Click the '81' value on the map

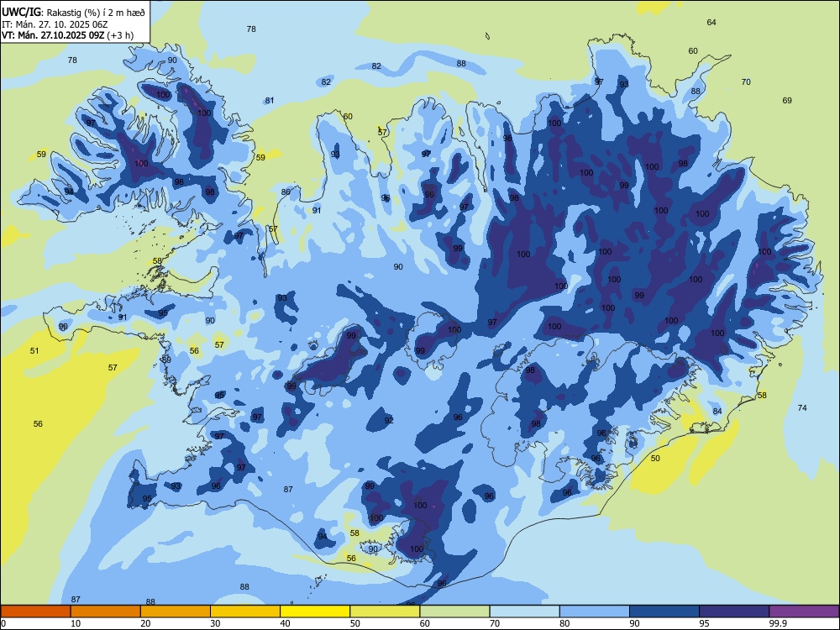click(x=270, y=100)
